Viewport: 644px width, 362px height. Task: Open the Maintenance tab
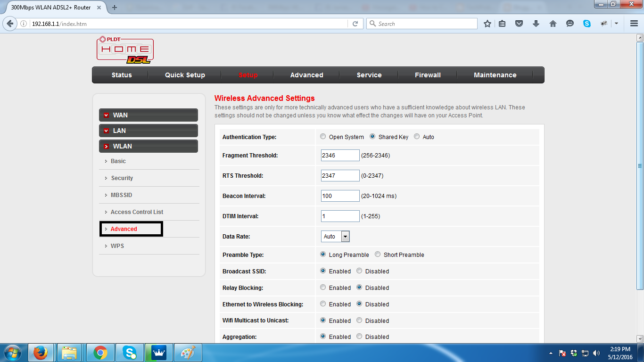495,75
